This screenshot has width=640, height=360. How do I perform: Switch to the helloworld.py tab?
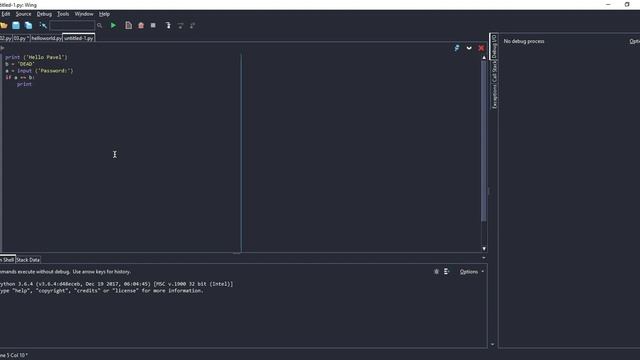46,38
